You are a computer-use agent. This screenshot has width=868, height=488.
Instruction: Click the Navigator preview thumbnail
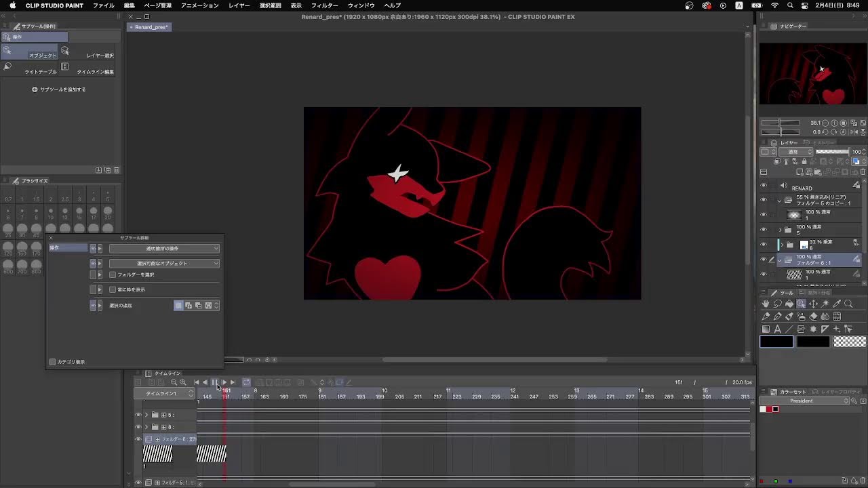813,74
